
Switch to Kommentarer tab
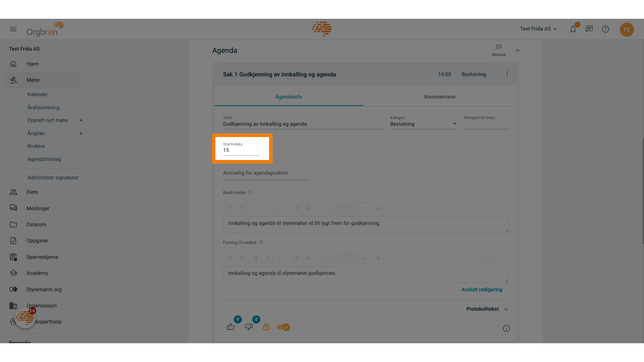pos(440,97)
